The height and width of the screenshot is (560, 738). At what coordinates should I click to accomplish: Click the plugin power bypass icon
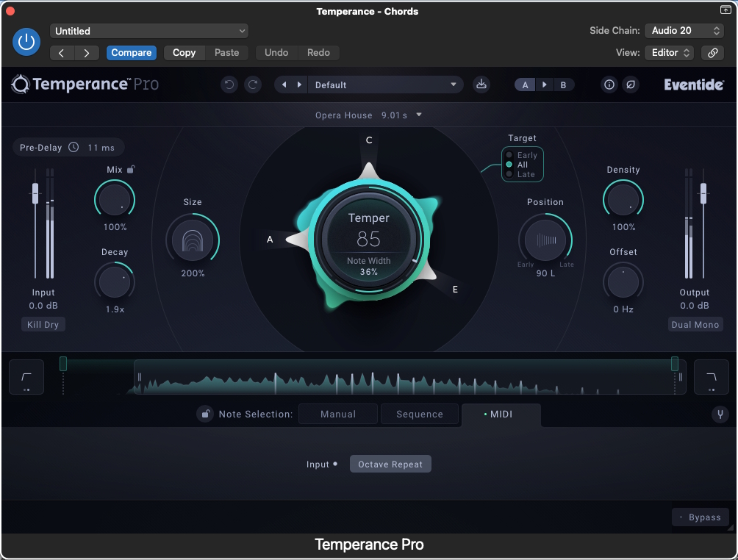pos(26,42)
